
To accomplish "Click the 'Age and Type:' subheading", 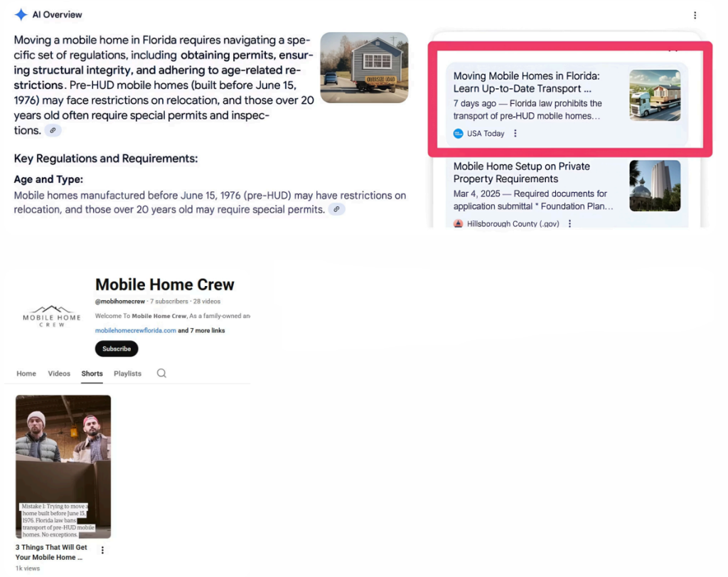I will 48,179.
